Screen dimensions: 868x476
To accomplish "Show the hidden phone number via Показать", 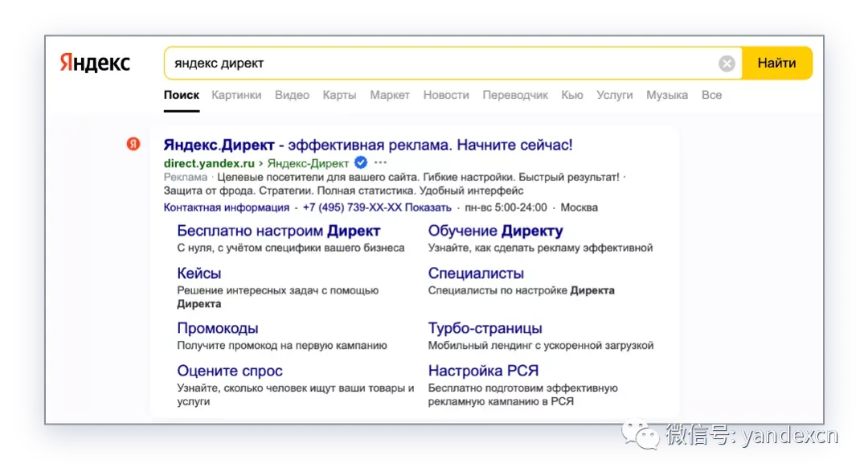I will (428, 207).
